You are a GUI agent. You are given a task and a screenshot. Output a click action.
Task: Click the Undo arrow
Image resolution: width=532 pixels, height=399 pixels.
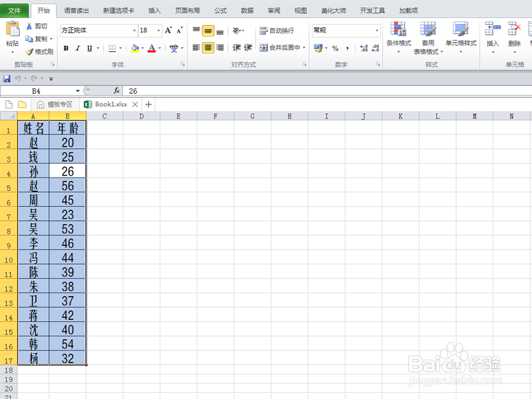pyautogui.click(x=18, y=78)
